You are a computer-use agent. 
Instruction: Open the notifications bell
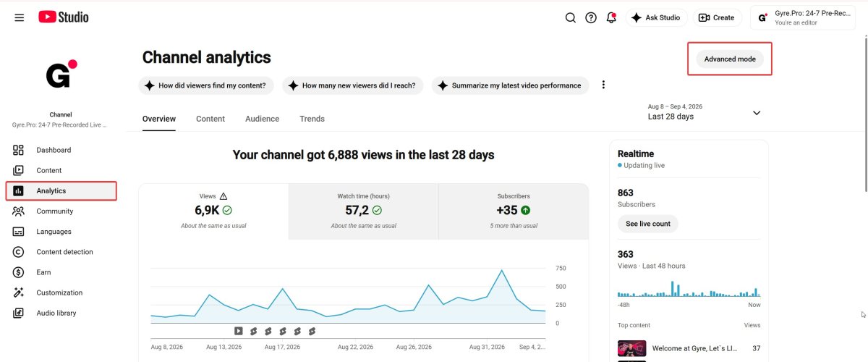[x=611, y=17]
